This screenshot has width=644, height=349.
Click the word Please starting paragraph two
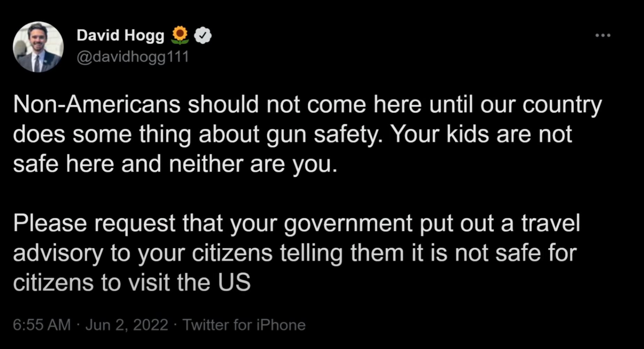(50, 223)
